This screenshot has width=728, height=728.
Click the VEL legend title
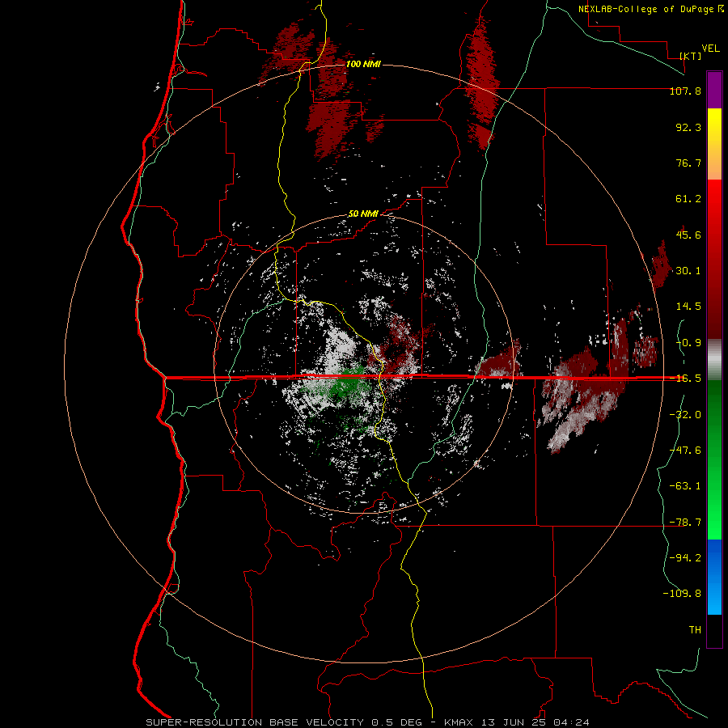point(710,49)
